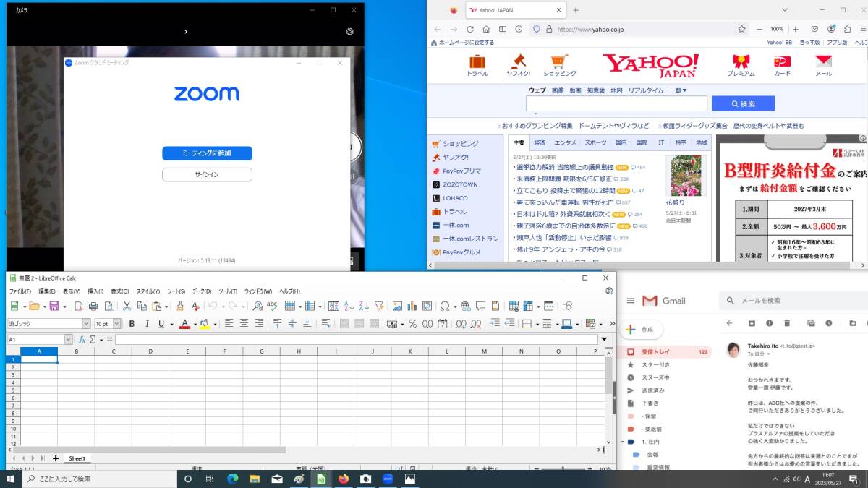
Task: Open the ファイル(F) menu in Calc
Action: 20,291
